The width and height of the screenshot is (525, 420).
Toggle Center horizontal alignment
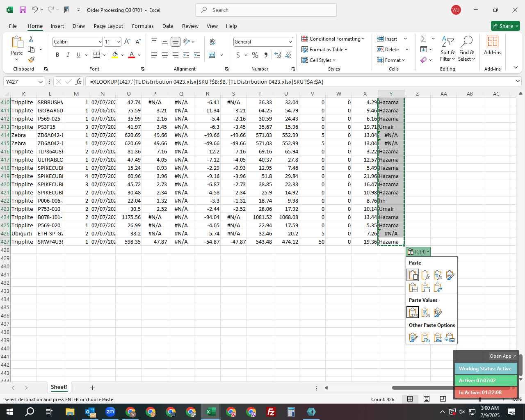point(164,55)
